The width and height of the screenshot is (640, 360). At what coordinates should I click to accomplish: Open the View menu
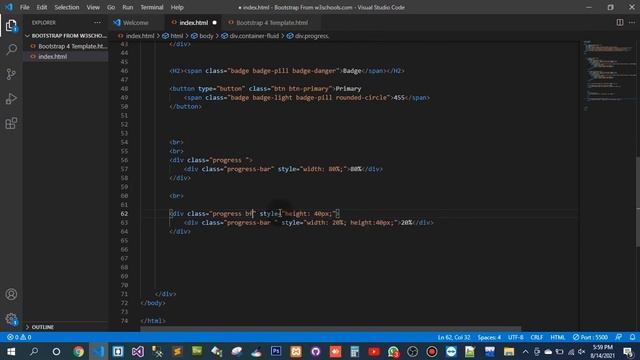[x=93, y=7]
